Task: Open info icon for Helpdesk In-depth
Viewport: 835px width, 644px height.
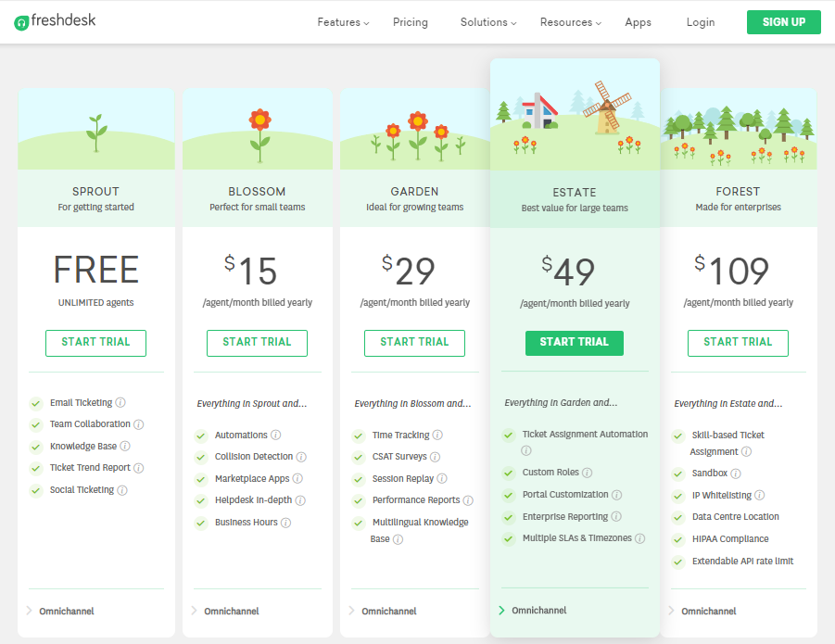Action: [x=300, y=500]
